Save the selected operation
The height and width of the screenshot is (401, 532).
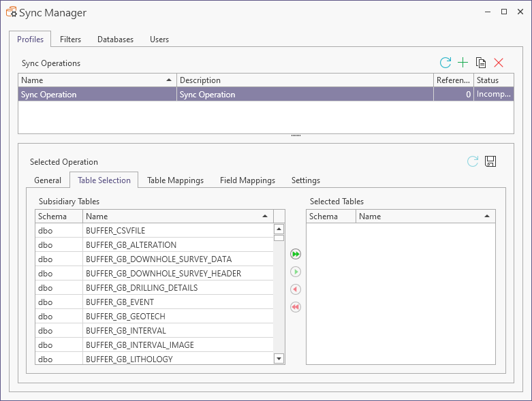pos(490,161)
